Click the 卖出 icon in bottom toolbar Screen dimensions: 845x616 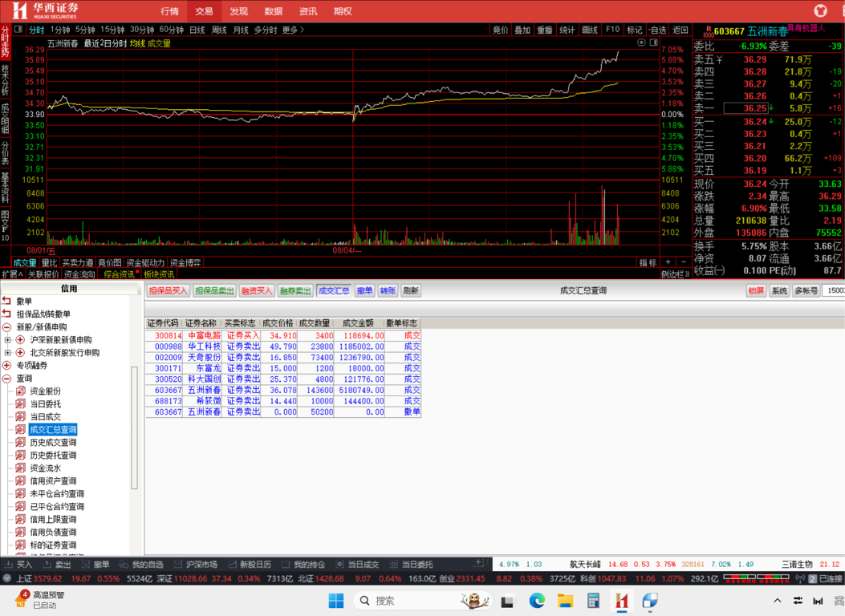pos(47,565)
